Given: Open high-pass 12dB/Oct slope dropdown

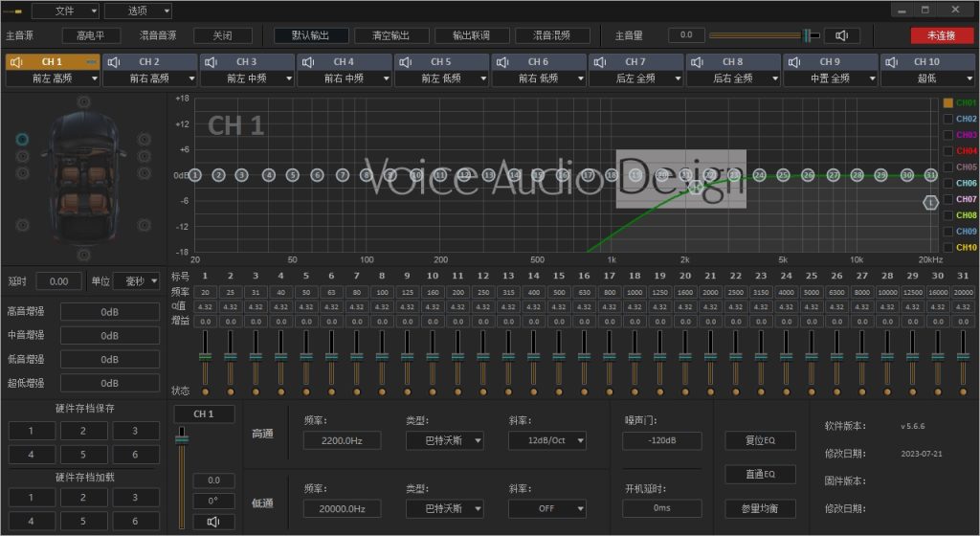Looking at the screenshot, I should point(546,440).
